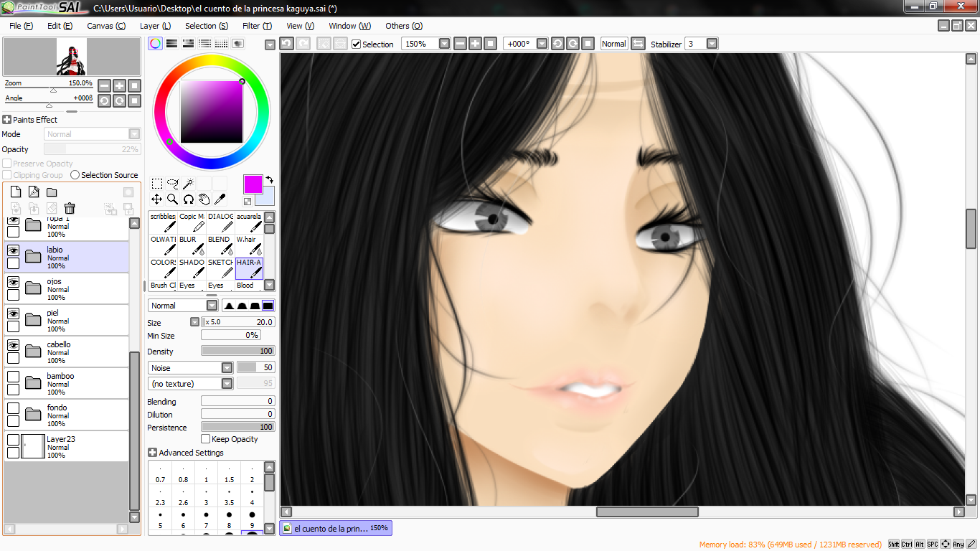Uncheck the Selection checkbox in toolbar

click(357, 44)
